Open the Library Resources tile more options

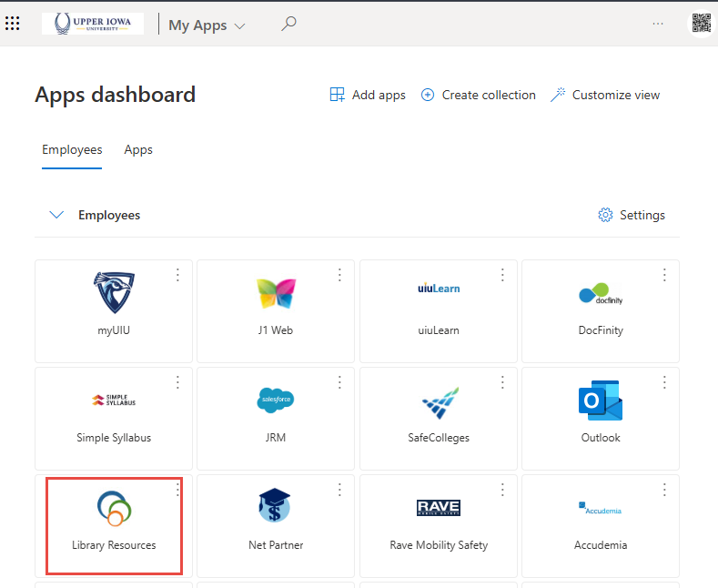tap(177, 490)
